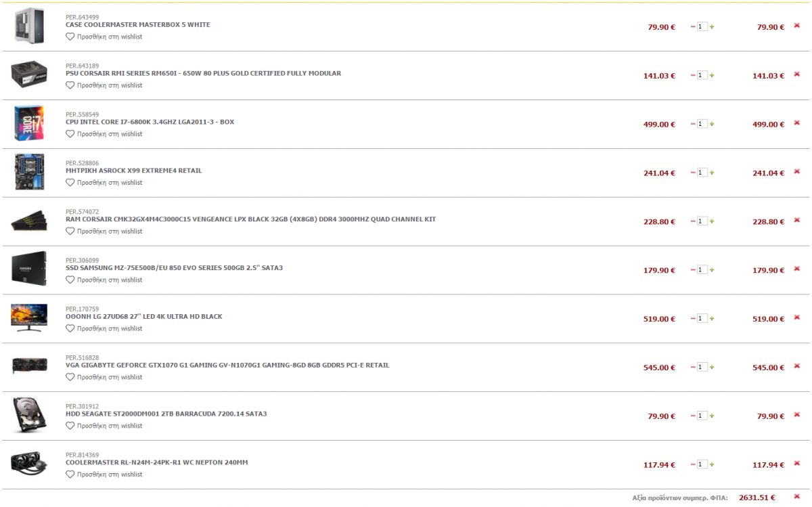View the Samsung SSD thumbnail
812x507 pixels.
29,269
